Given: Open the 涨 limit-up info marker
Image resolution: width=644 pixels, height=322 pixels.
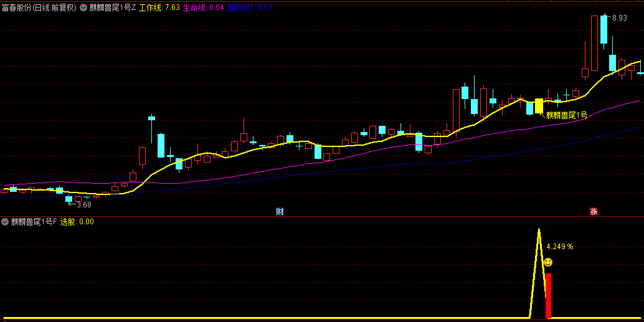Looking at the screenshot, I should 594,212.
